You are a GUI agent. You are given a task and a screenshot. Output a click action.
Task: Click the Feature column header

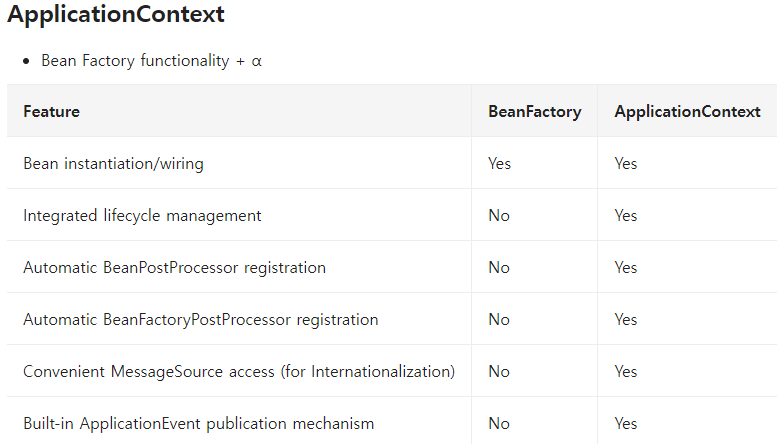click(52, 112)
